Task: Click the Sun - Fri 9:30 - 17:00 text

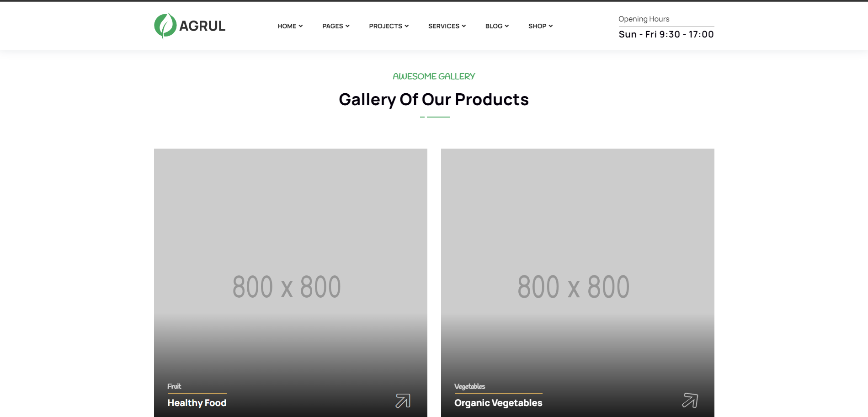Action: [x=666, y=34]
